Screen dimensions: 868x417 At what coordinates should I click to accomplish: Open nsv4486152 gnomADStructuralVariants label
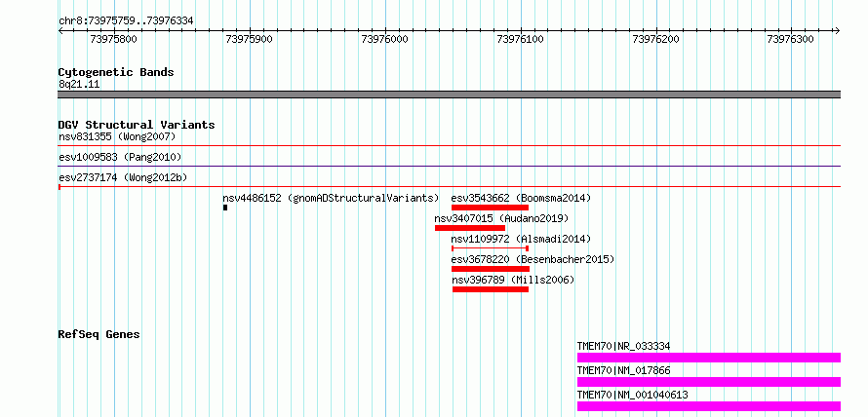(x=331, y=198)
